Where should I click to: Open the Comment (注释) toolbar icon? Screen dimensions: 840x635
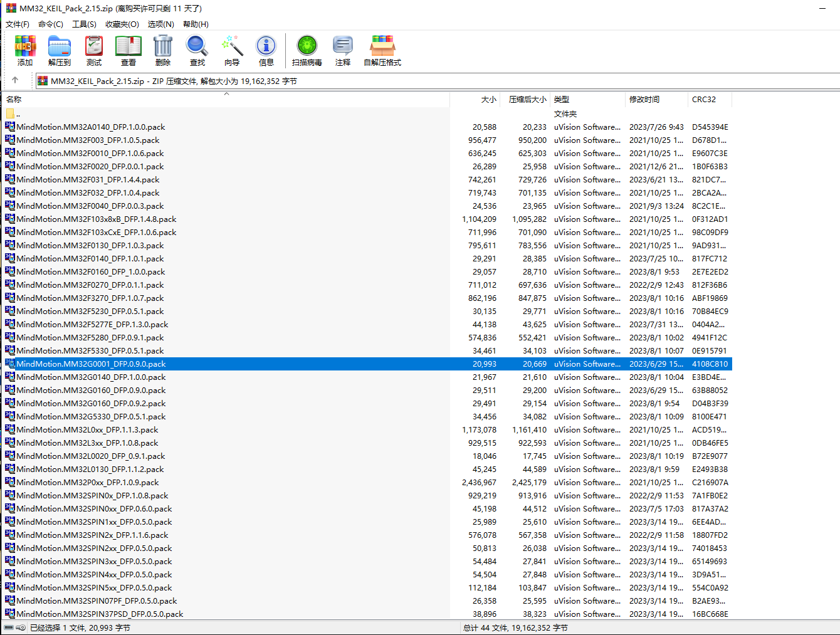tap(343, 51)
